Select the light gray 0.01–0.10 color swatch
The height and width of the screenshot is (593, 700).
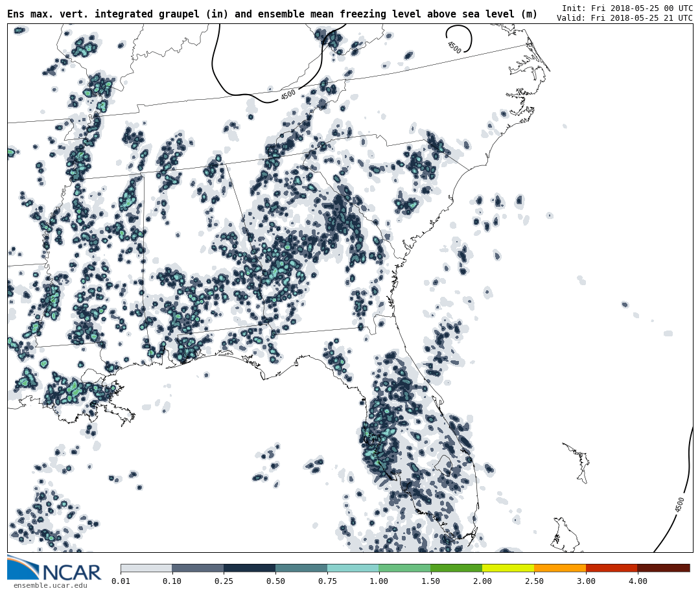pos(146,568)
